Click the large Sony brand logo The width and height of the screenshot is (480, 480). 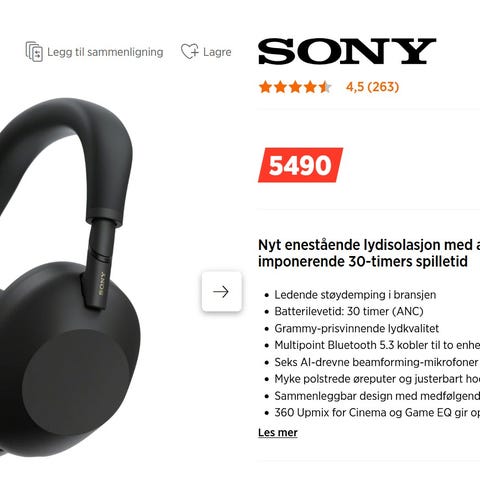pos(347,51)
